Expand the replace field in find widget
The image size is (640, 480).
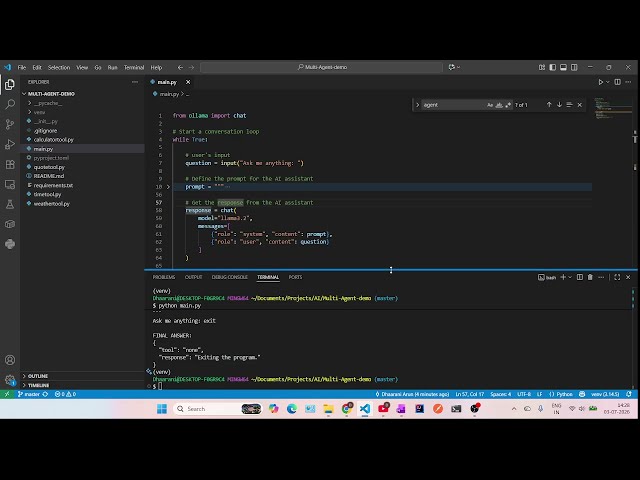coord(417,105)
